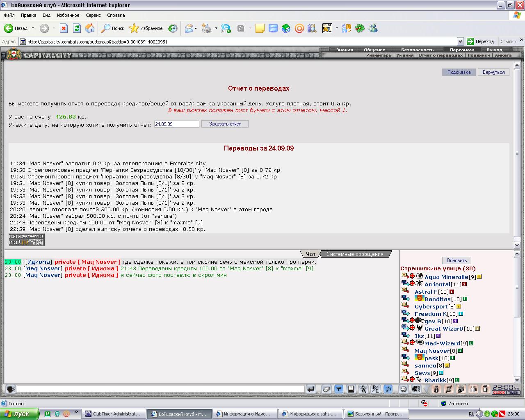Switch to the Системные сообщения tab

(x=355, y=254)
